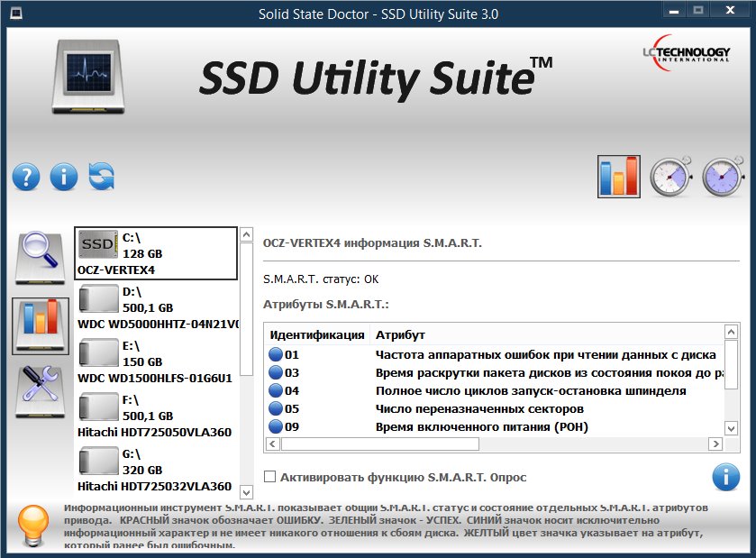This screenshot has width=756, height=558.
Task: Click the light bulb tip icon
Action: point(33,526)
